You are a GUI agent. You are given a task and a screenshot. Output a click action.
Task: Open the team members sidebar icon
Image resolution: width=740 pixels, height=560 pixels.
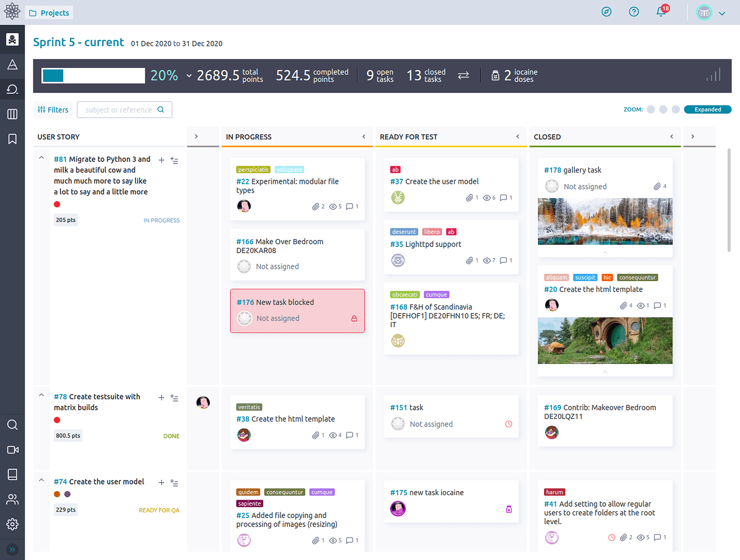click(x=12, y=499)
